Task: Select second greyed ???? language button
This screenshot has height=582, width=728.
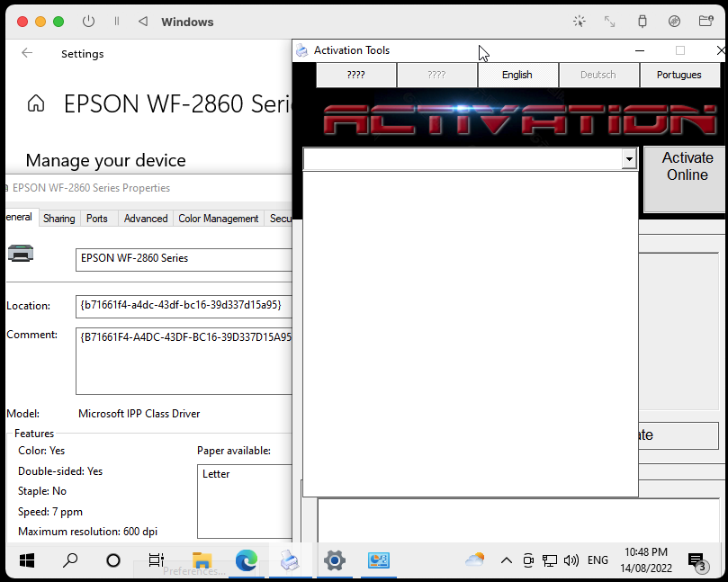Action: (x=437, y=76)
